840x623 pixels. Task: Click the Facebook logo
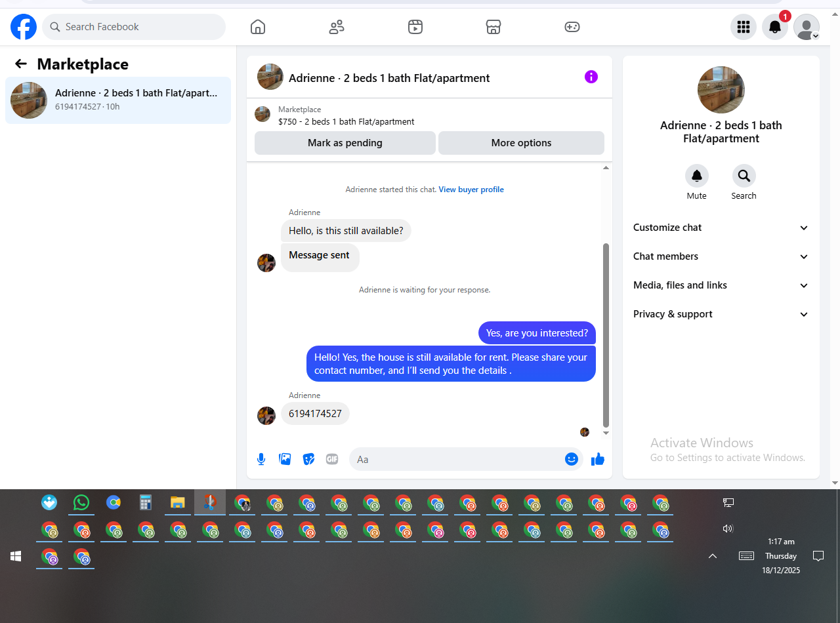pos(24,27)
